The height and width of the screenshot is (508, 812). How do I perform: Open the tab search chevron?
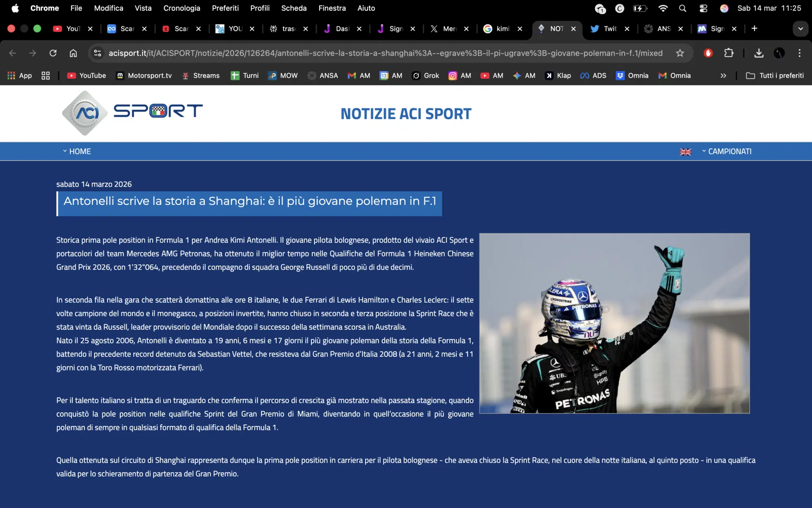pos(800,28)
